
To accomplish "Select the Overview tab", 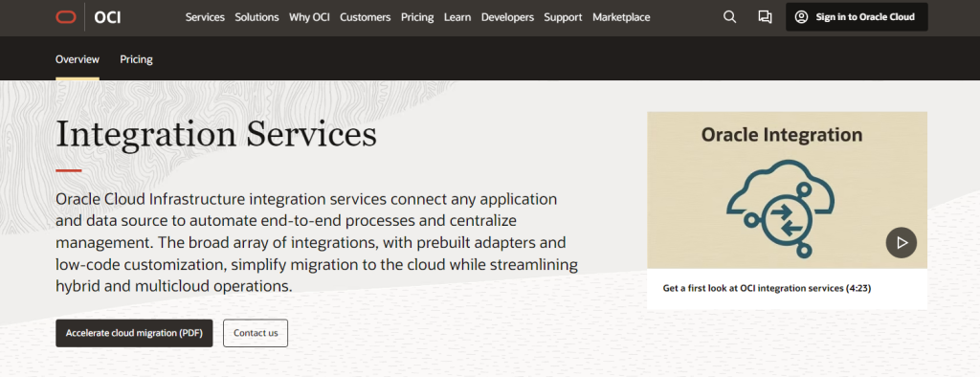I will point(78,59).
